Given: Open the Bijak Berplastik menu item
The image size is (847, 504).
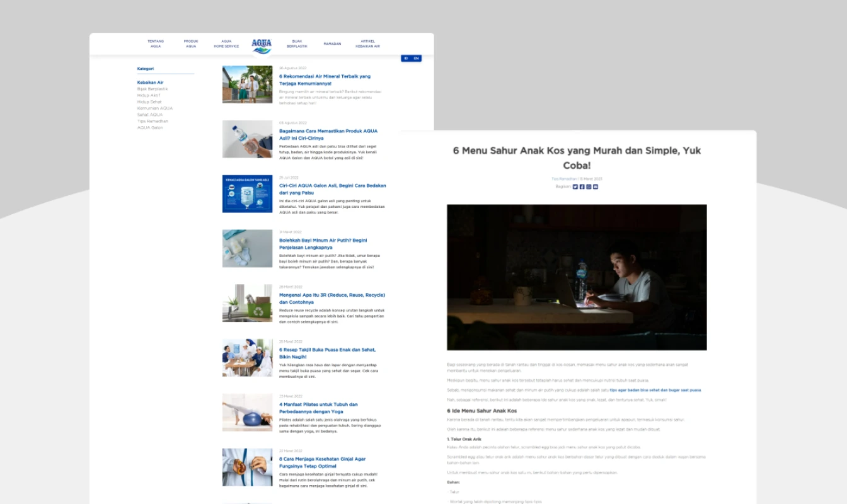Looking at the screenshot, I should [297, 43].
